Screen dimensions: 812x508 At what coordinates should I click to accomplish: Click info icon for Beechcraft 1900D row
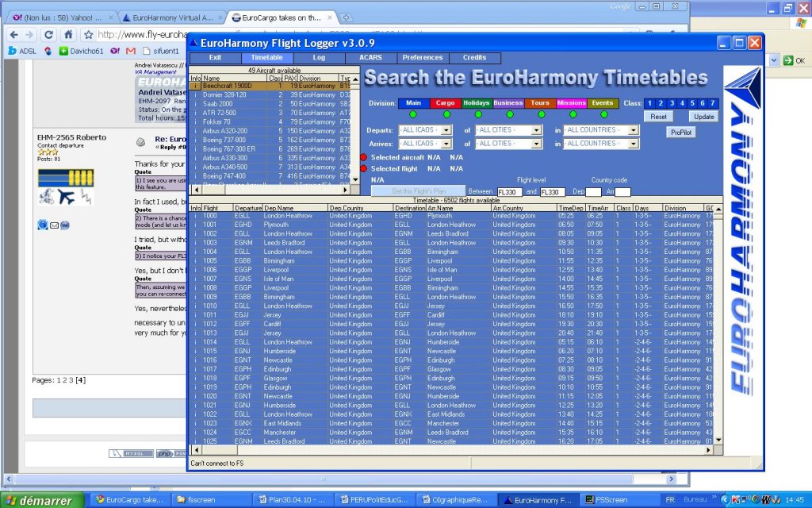(195, 86)
